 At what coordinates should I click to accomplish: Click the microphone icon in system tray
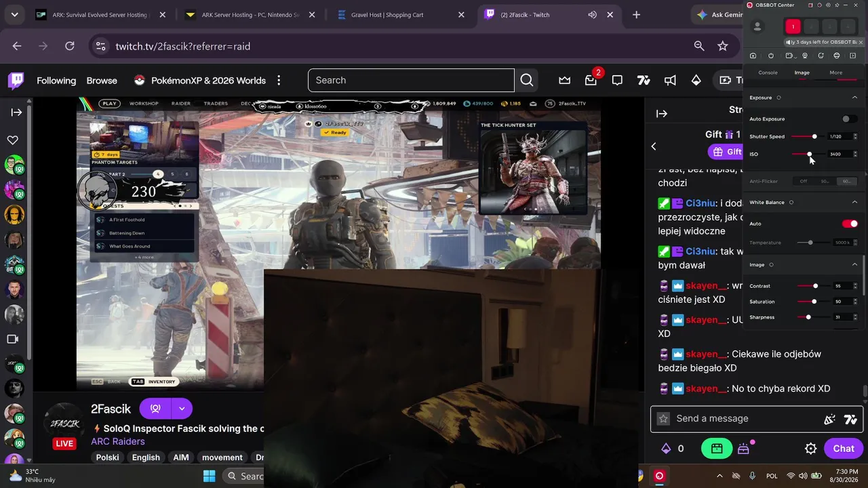tap(752, 476)
